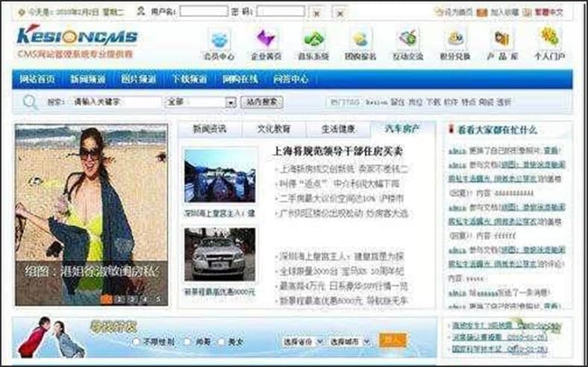This screenshot has height=367, width=588.
Task: Click the orange button beside the city dropdown
Action: 392,340
